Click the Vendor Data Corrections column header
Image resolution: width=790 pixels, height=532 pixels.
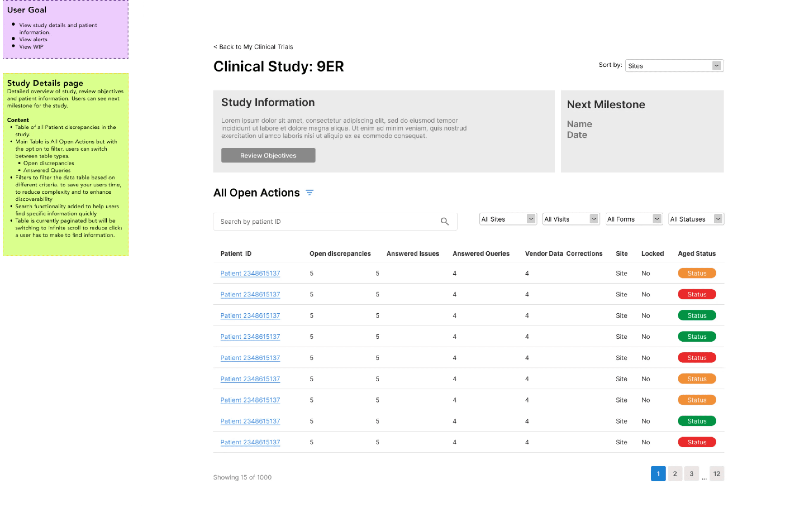pos(563,253)
